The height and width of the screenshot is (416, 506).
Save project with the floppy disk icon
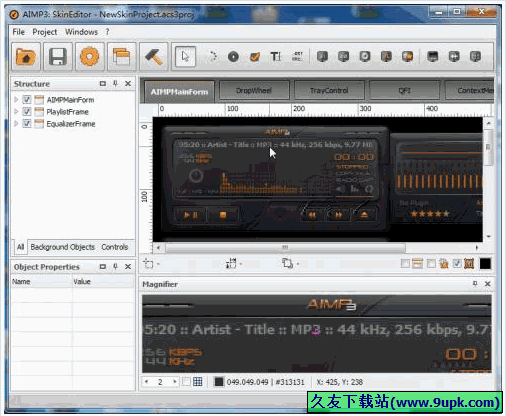58,57
